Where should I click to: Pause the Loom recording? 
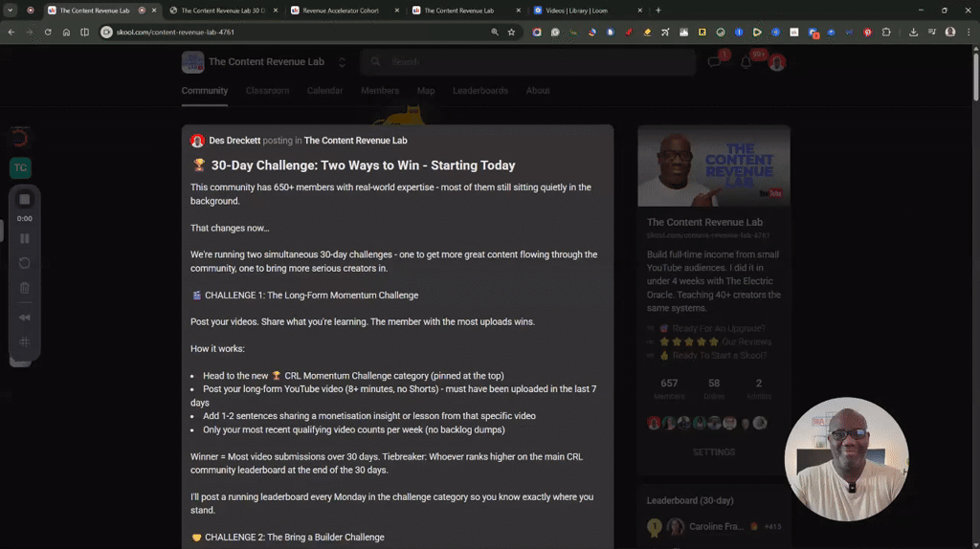tap(24, 238)
